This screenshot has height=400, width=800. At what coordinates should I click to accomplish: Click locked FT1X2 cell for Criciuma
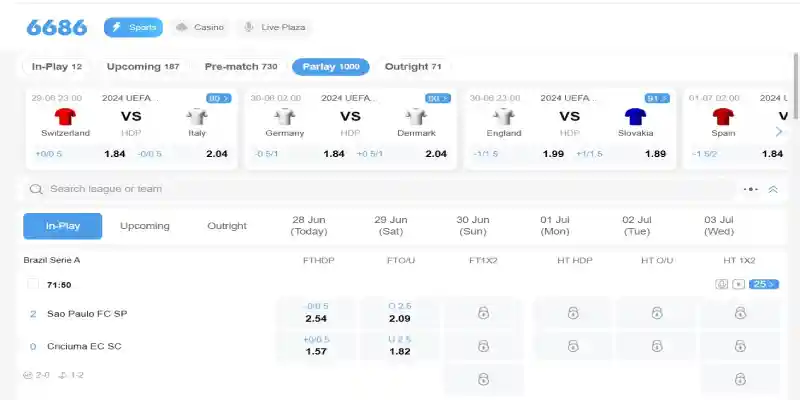pos(483,346)
